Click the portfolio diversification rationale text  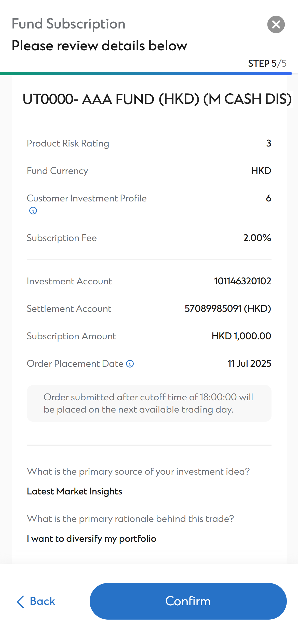point(91,538)
